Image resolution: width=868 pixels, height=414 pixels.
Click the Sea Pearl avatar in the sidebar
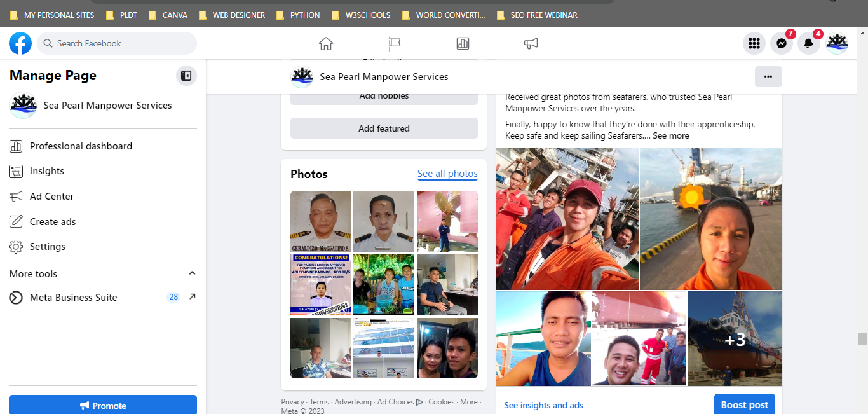click(x=24, y=106)
